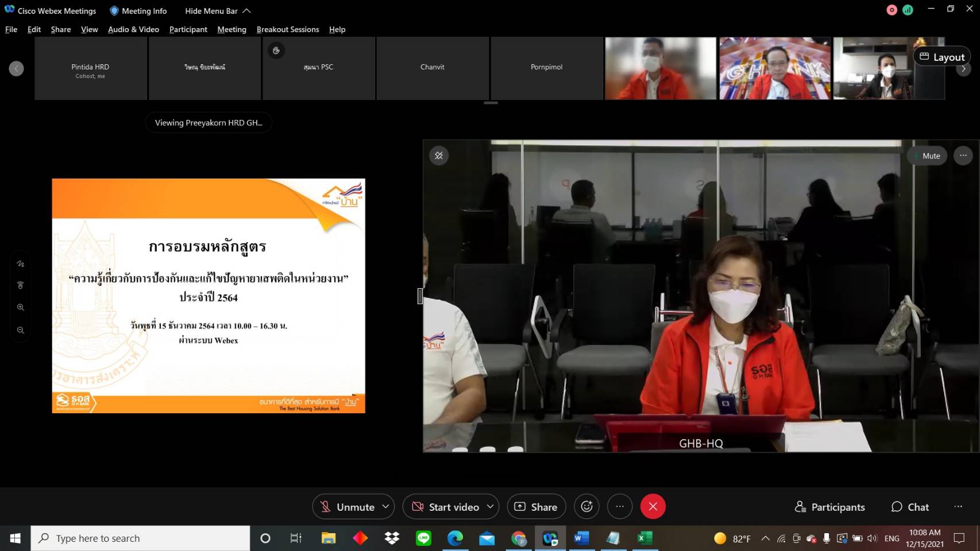Expand video options arrow beside Start video
This screenshot has height=551, width=980.
[490, 507]
